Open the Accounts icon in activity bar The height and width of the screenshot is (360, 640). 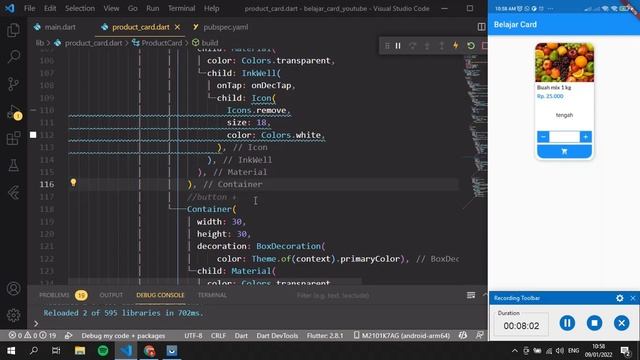pyautogui.click(x=13, y=289)
